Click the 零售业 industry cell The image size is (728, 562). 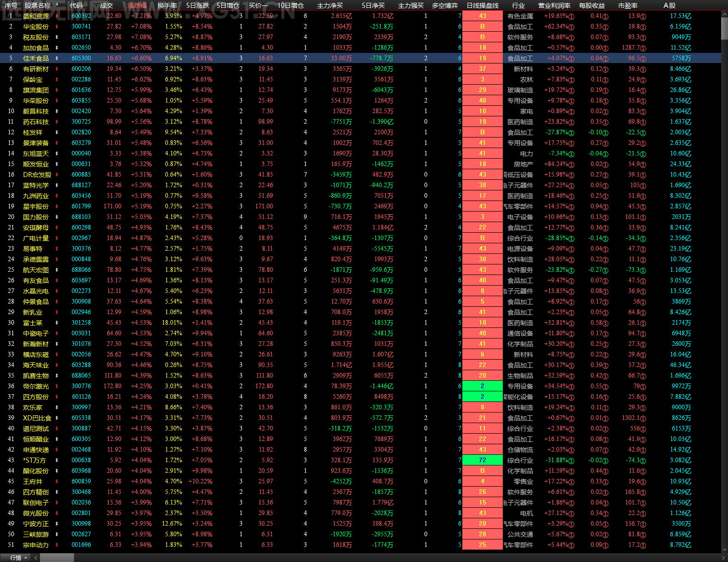pyautogui.click(x=523, y=482)
